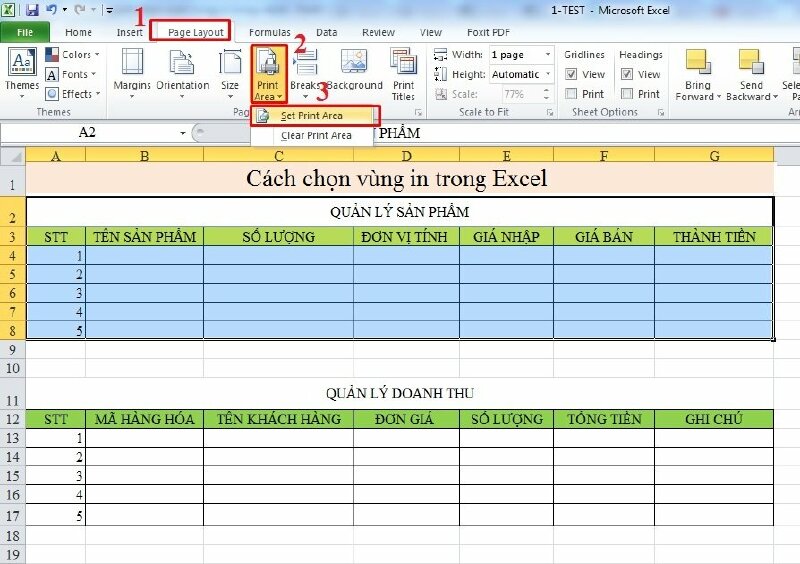The image size is (800, 564).
Task: Click the Print Area button
Action: point(268,74)
